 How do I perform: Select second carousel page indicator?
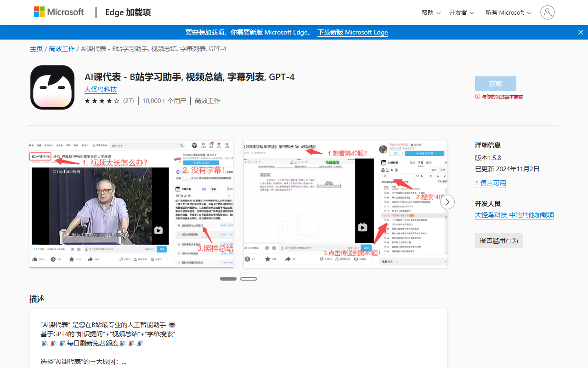249,279
